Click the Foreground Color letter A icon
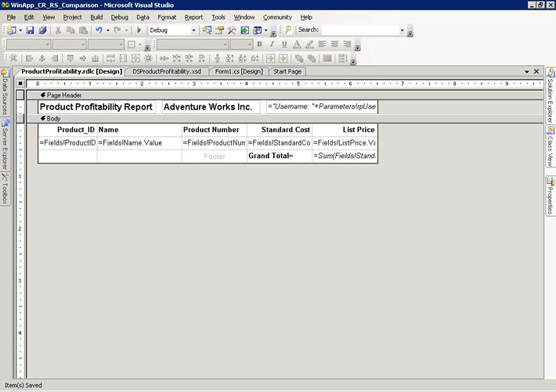 pos(297,45)
